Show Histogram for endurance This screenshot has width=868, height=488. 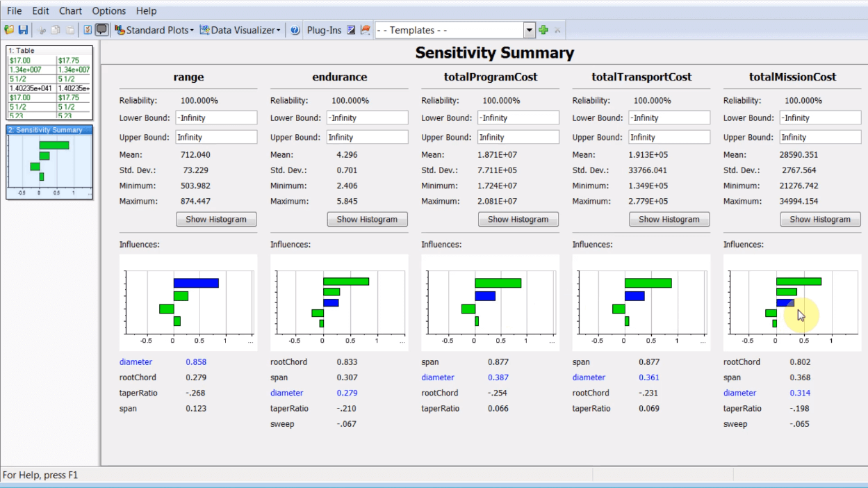367,219
